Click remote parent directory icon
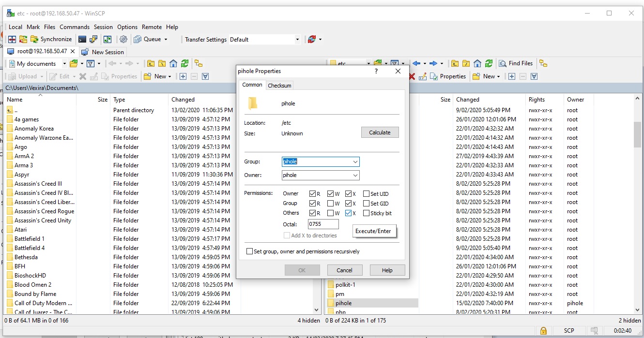The width and height of the screenshot is (644, 338). tap(455, 63)
